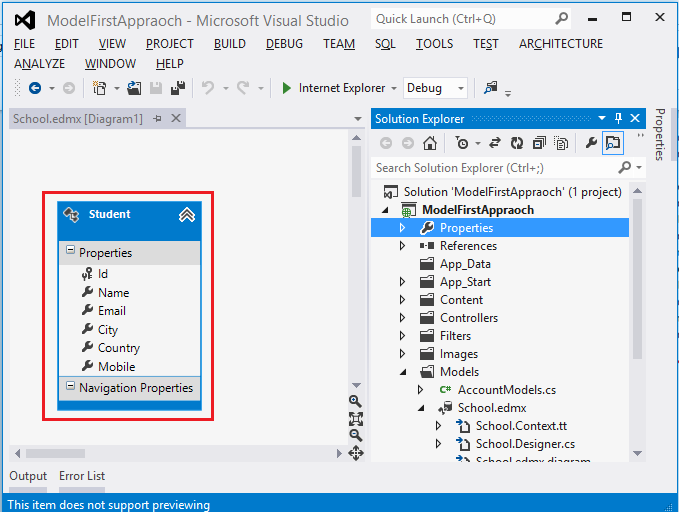Click the Pending Changes Filter icon
Image resolution: width=679 pixels, height=512 pixels.
[462, 143]
